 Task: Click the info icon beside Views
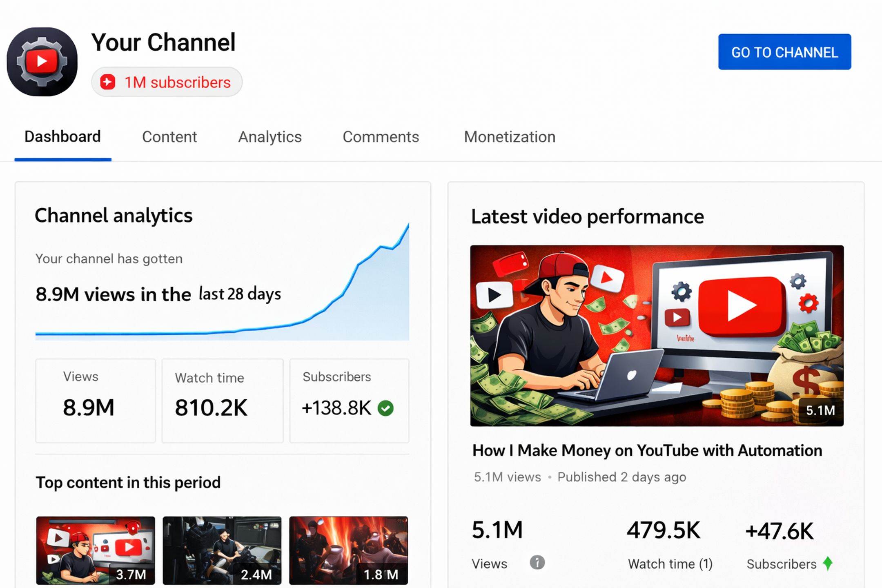(x=537, y=563)
